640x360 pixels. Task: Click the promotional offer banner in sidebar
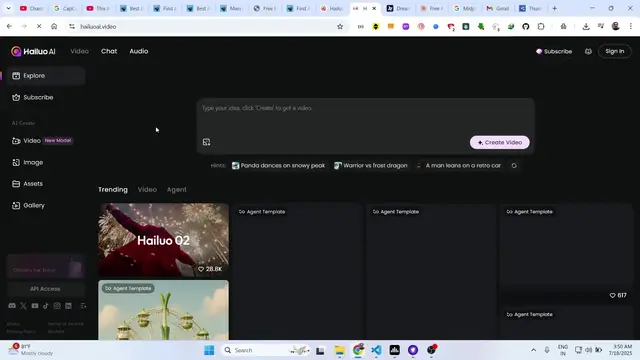click(45, 267)
